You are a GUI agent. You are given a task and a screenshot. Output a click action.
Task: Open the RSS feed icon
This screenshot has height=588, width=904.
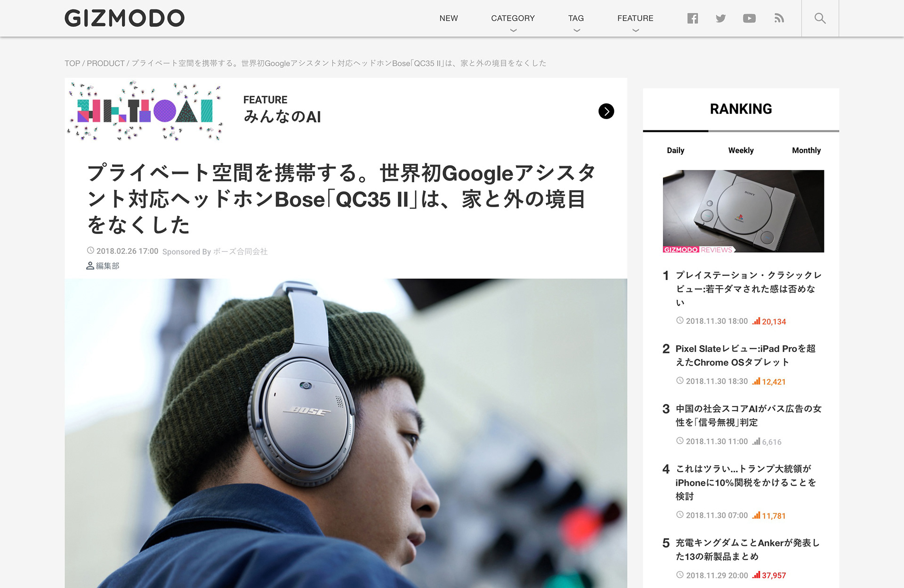pos(779,18)
